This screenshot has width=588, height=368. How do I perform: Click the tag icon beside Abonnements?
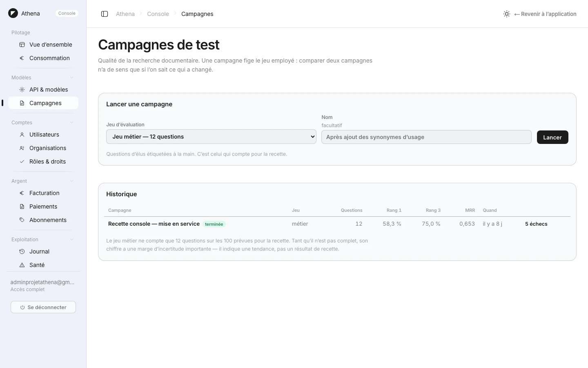[x=22, y=220]
